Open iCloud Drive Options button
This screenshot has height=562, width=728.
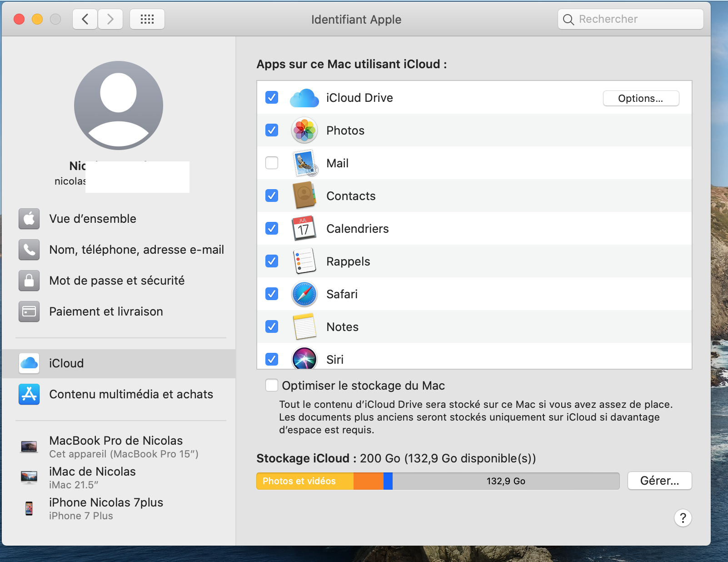[x=640, y=98]
